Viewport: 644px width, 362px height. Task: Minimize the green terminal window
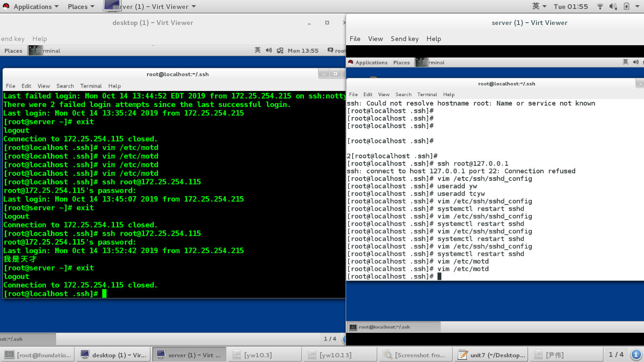point(323,74)
